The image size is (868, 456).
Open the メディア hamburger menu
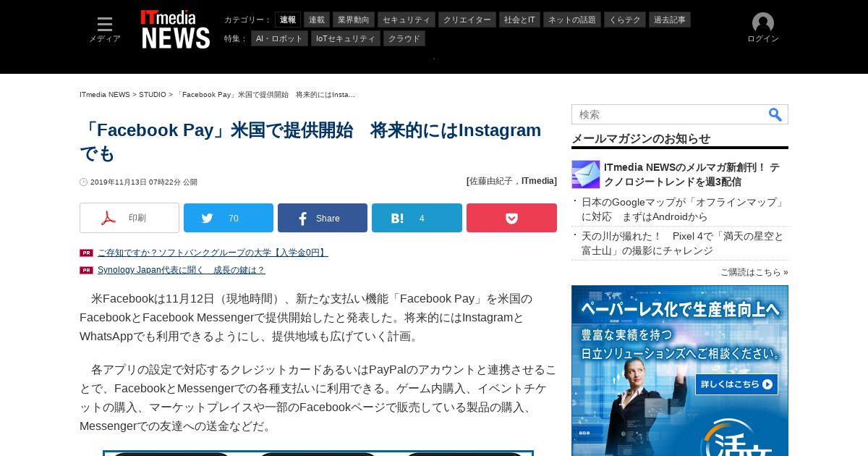105,30
